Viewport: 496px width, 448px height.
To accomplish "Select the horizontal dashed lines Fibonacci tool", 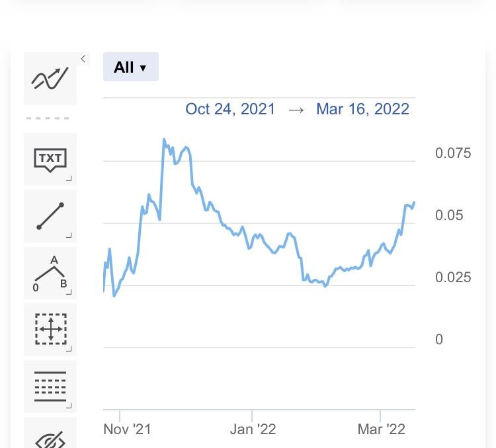I will pyautogui.click(x=50, y=387).
